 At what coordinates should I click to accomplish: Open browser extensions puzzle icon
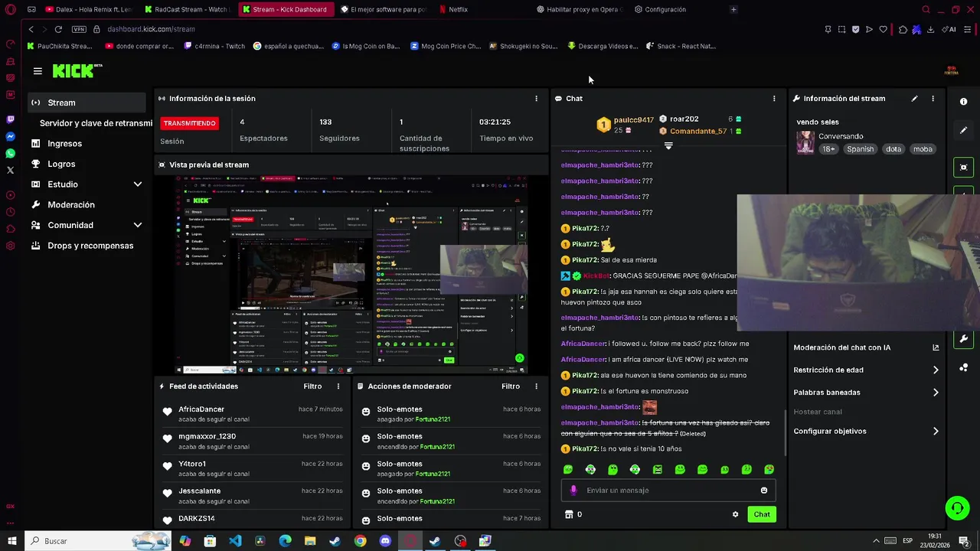(903, 29)
